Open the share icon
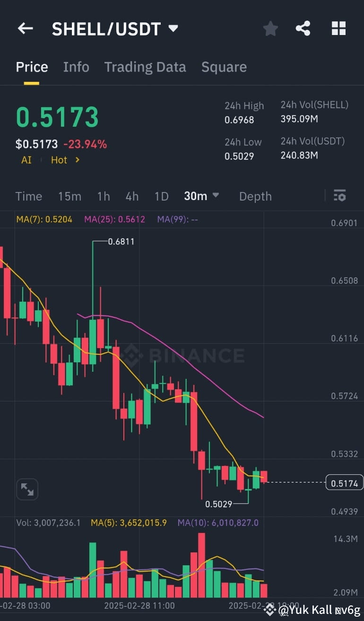 [303, 28]
